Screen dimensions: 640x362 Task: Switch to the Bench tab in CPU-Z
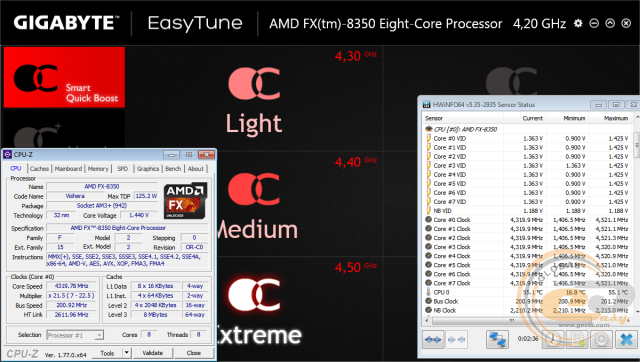(173, 169)
